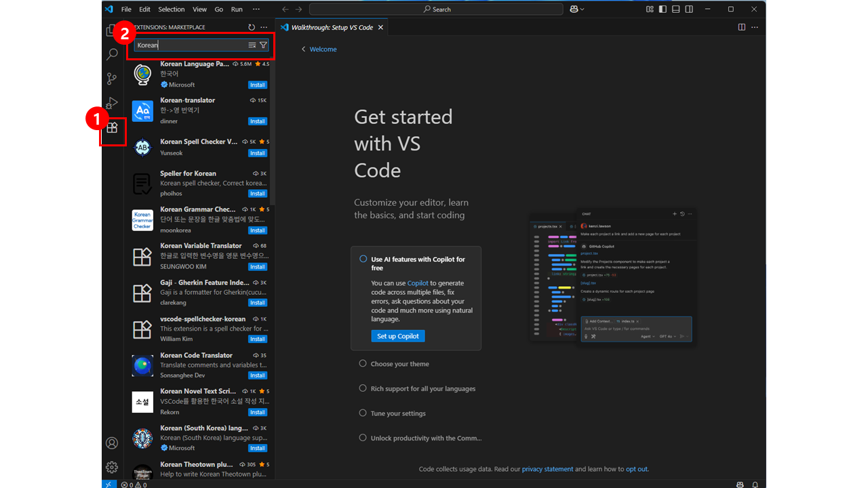Screen dimensions: 868x488
Task: Open the Manage gear icon
Action: click(x=112, y=467)
